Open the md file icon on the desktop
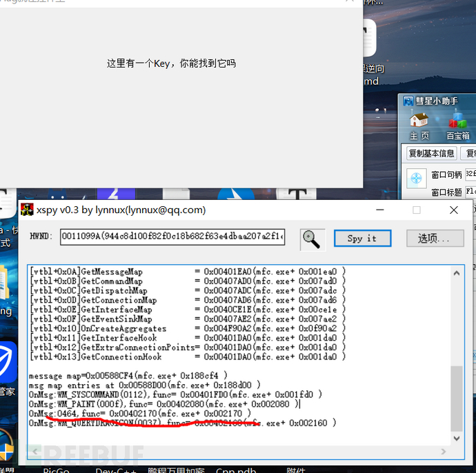The image size is (476, 473). (370, 38)
